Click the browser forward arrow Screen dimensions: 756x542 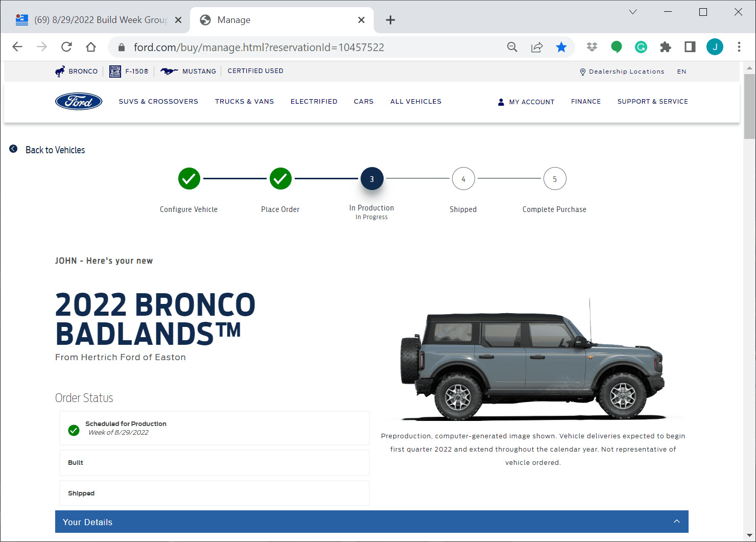coord(42,47)
